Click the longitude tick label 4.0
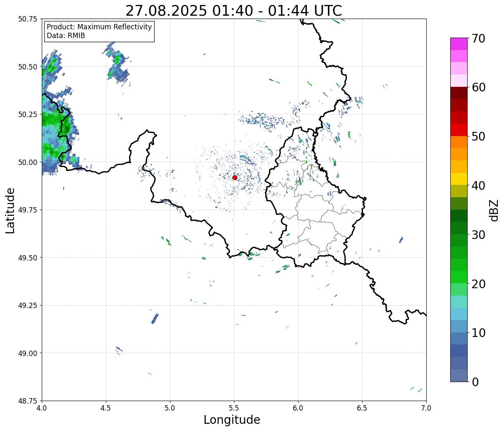 (x=42, y=408)
